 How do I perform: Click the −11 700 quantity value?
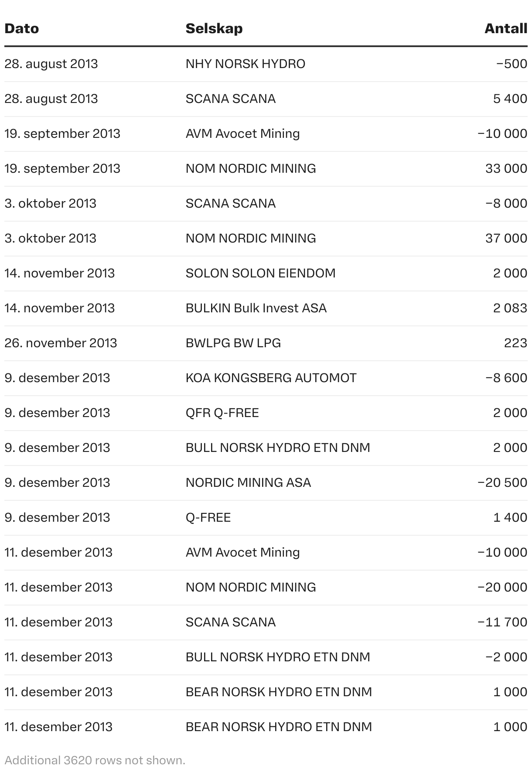[502, 623]
